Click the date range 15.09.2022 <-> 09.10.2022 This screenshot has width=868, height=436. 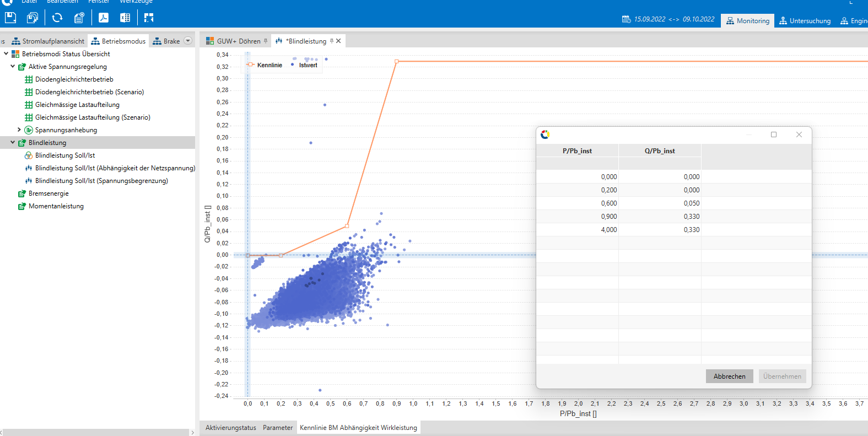pos(674,19)
